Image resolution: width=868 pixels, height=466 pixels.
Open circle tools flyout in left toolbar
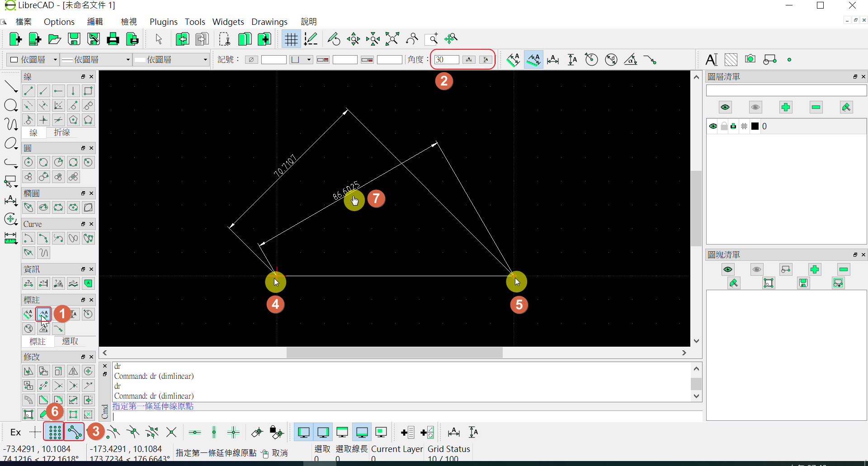coord(11,105)
